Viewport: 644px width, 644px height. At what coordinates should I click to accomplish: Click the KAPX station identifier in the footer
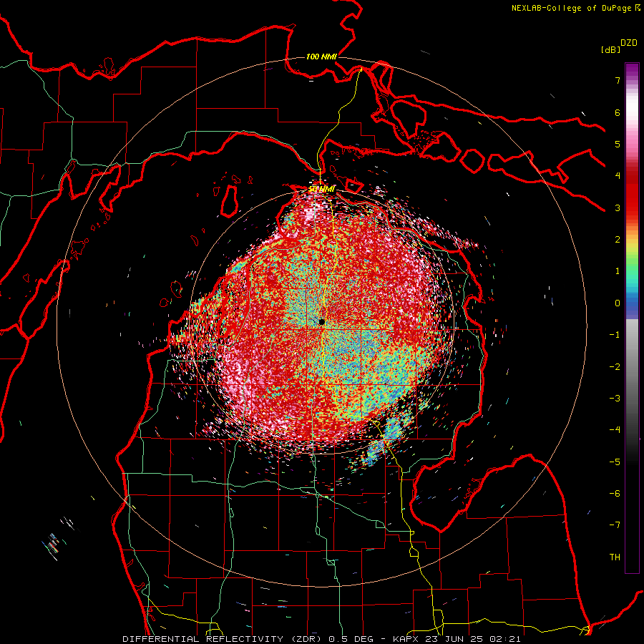pyautogui.click(x=406, y=639)
